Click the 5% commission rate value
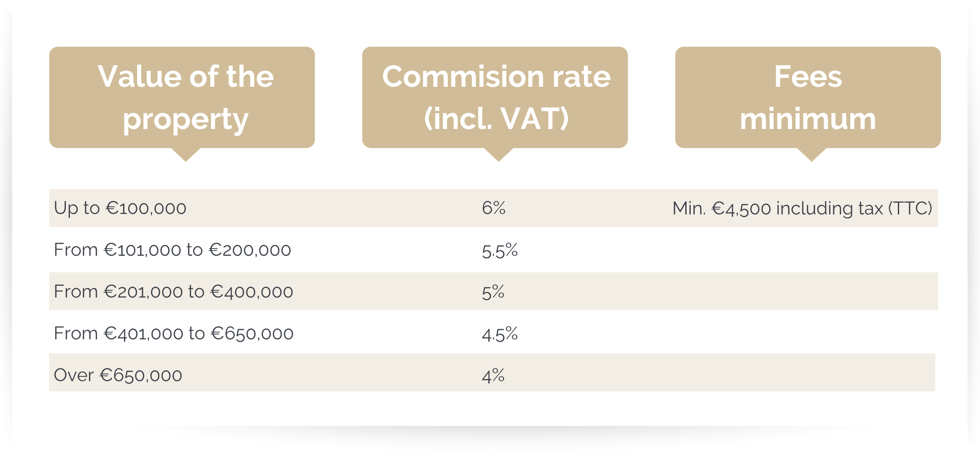Viewport: 980px width, 457px height. [x=493, y=292]
